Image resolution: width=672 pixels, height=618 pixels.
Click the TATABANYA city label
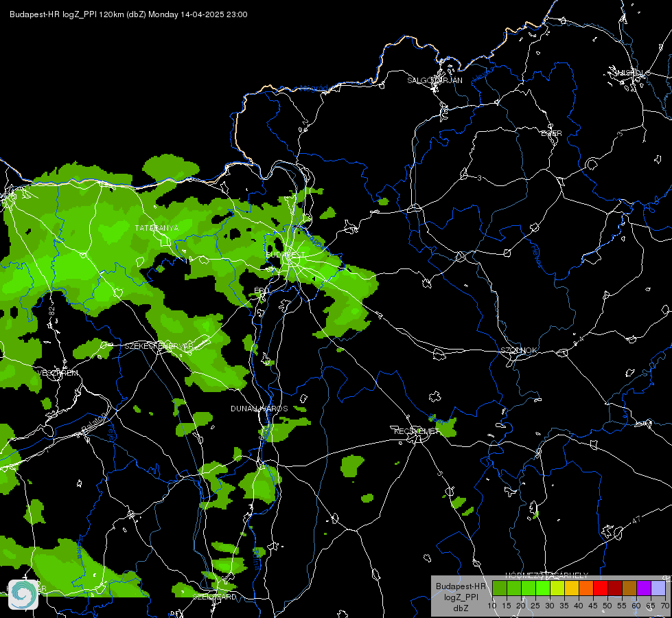[157, 228]
